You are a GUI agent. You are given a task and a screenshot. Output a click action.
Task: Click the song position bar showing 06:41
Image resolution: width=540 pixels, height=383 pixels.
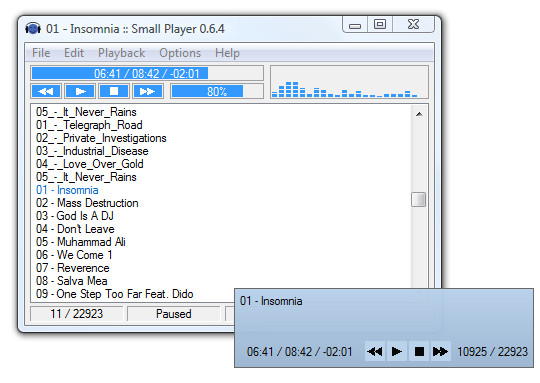pos(147,73)
